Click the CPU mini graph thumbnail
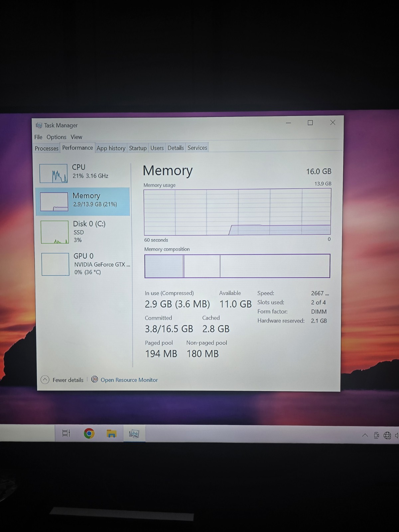399x532 pixels. coord(54,173)
